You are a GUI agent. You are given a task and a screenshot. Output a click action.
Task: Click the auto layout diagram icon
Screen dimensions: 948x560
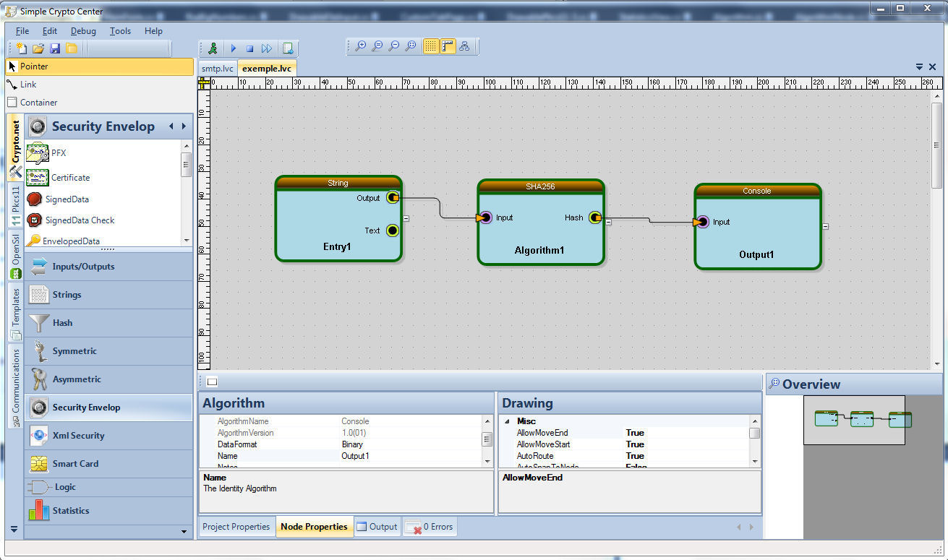tap(464, 46)
